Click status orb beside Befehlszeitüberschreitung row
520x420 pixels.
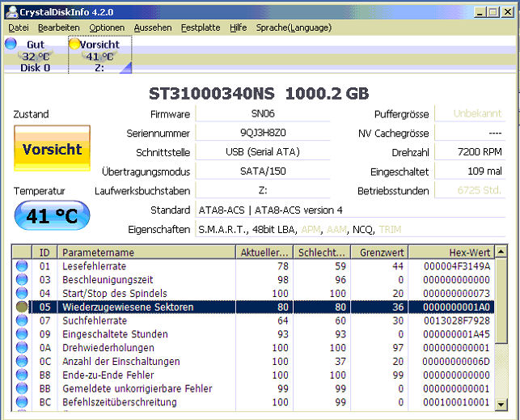pyautogui.click(x=22, y=402)
